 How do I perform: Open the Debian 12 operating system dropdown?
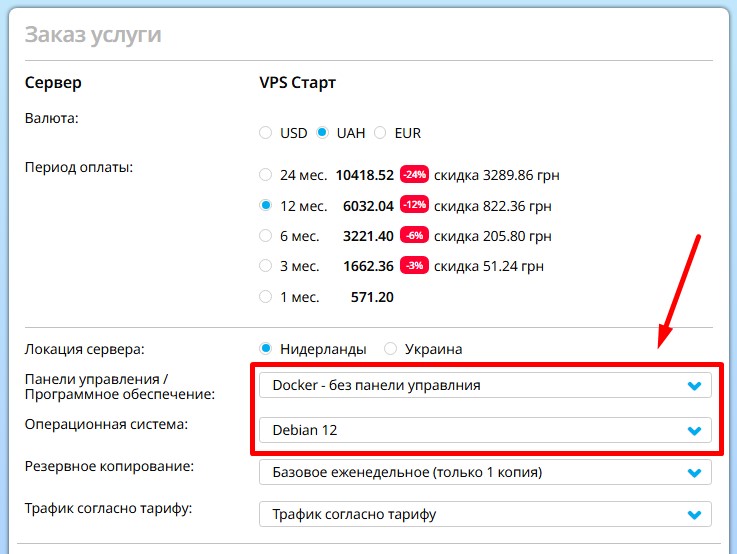click(x=485, y=430)
